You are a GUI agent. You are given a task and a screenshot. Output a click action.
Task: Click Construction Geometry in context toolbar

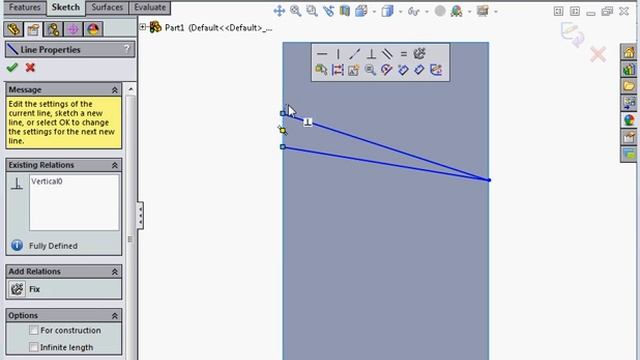(x=338, y=70)
